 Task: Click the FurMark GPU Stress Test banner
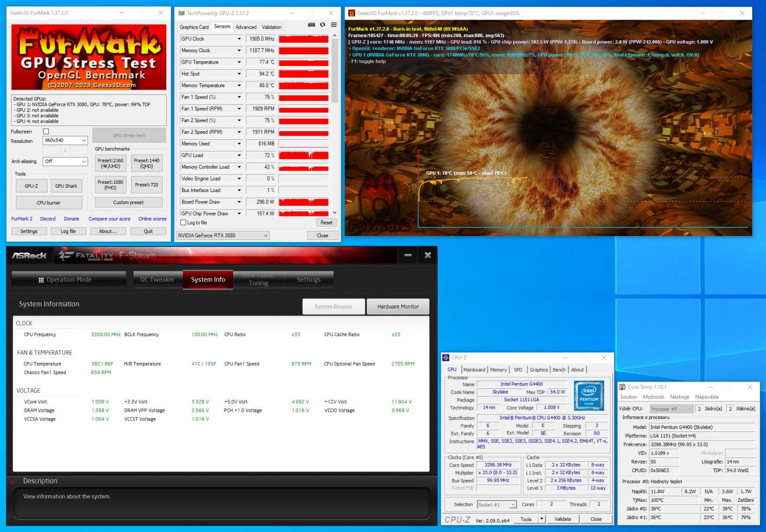click(x=89, y=57)
